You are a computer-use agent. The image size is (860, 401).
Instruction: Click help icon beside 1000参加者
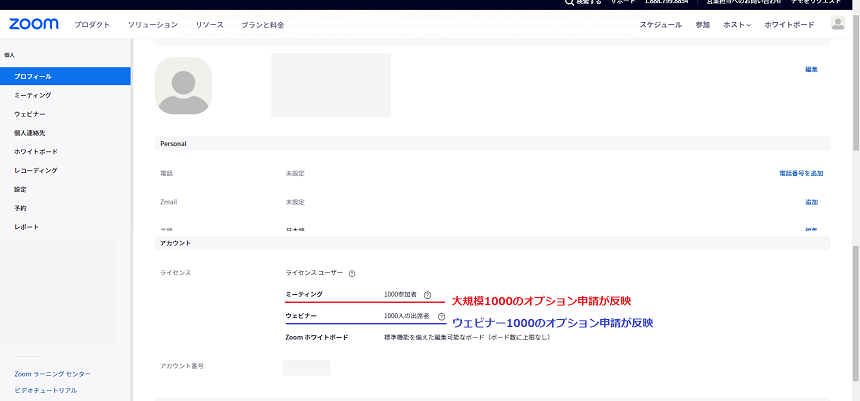(427, 295)
